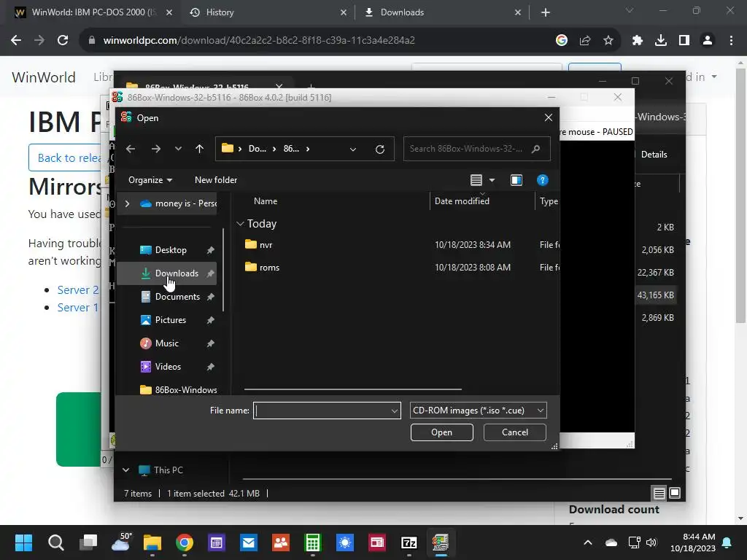Go back in the Open dialog

click(131, 149)
